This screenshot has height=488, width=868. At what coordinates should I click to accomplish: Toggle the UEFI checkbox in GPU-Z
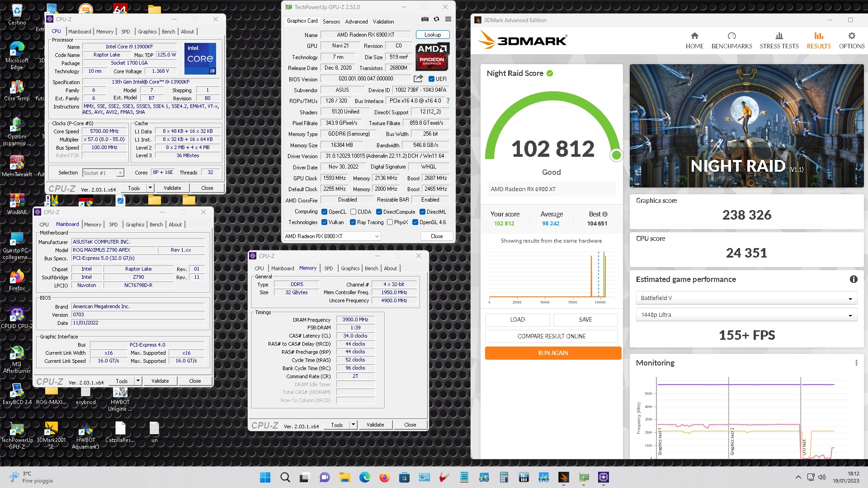(431, 79)
